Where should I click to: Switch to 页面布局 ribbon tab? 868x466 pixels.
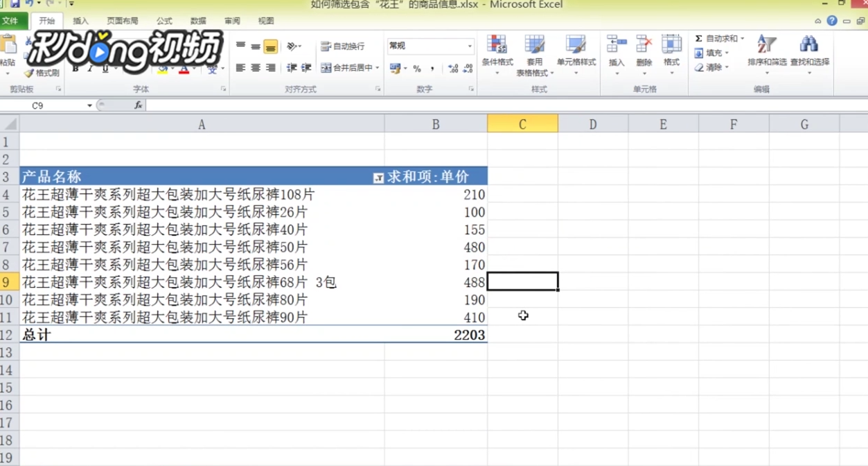(x=123, y=21)
